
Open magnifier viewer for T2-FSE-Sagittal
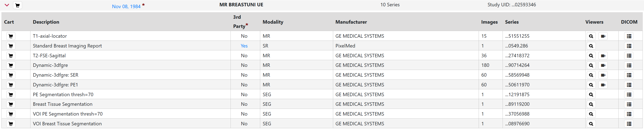(x=591, y=56)
